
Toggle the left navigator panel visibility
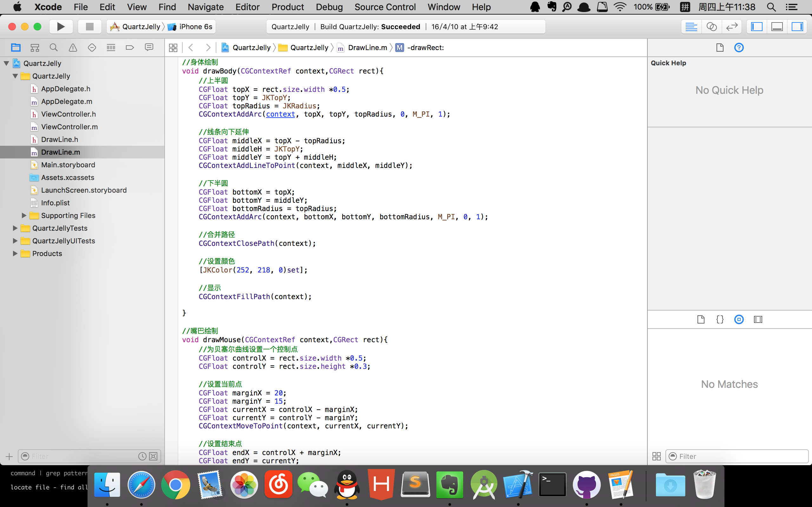tap(756, 27)
